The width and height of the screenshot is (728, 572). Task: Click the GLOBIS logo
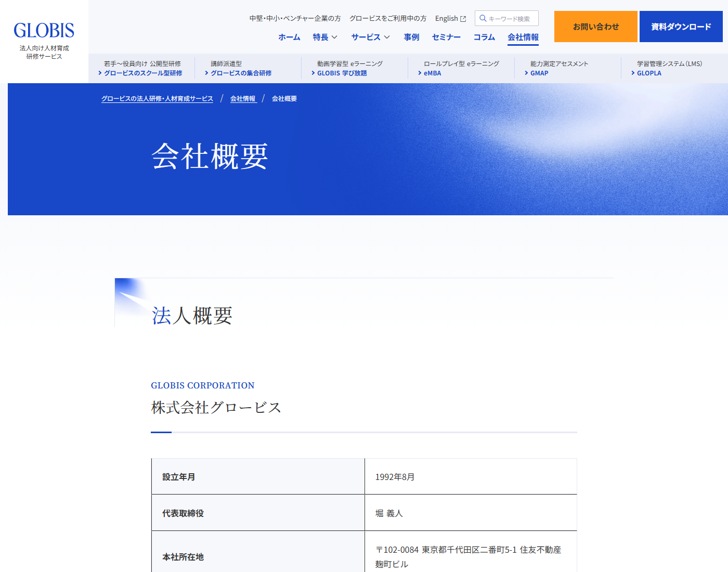(44, 31)
